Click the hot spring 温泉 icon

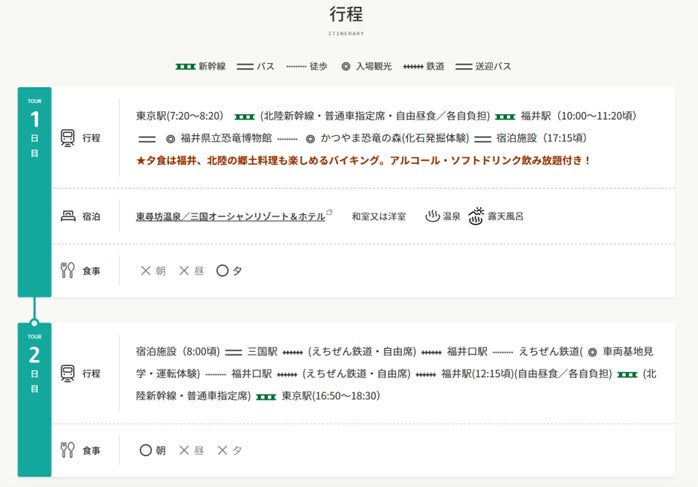[433, 215]
